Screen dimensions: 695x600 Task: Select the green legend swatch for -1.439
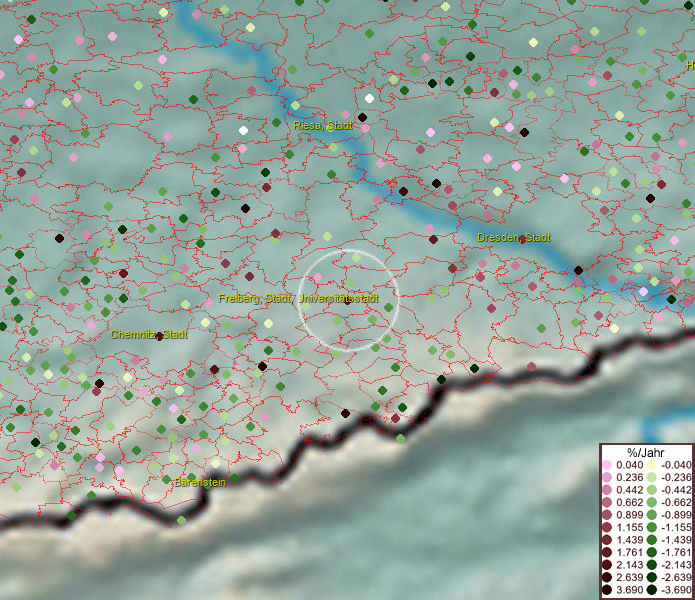(652, 540)
